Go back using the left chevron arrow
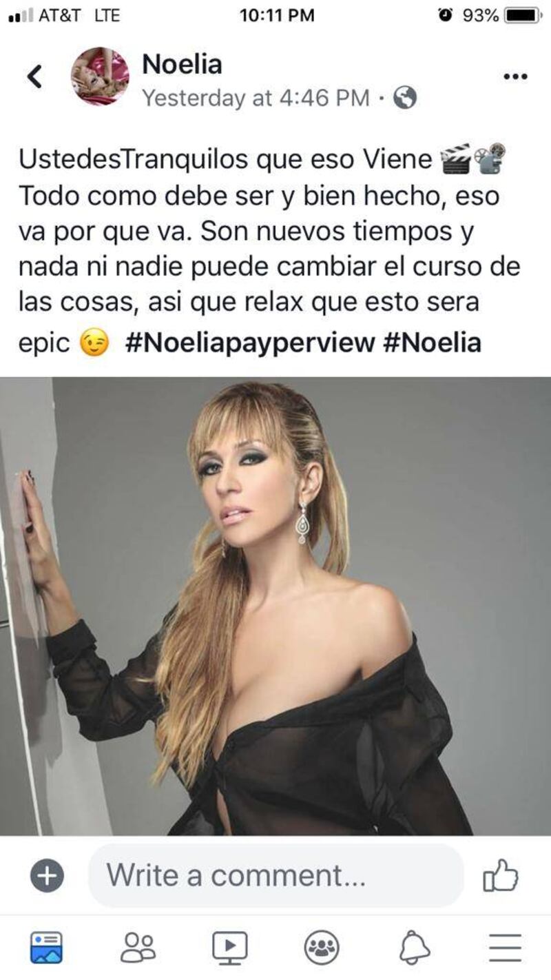 pos(35,76)
